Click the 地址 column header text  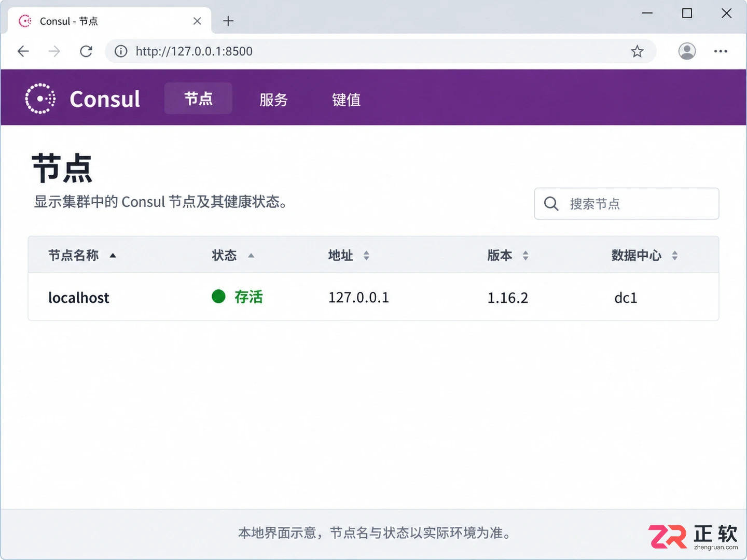pyautogui.click(x=340, y=256)
